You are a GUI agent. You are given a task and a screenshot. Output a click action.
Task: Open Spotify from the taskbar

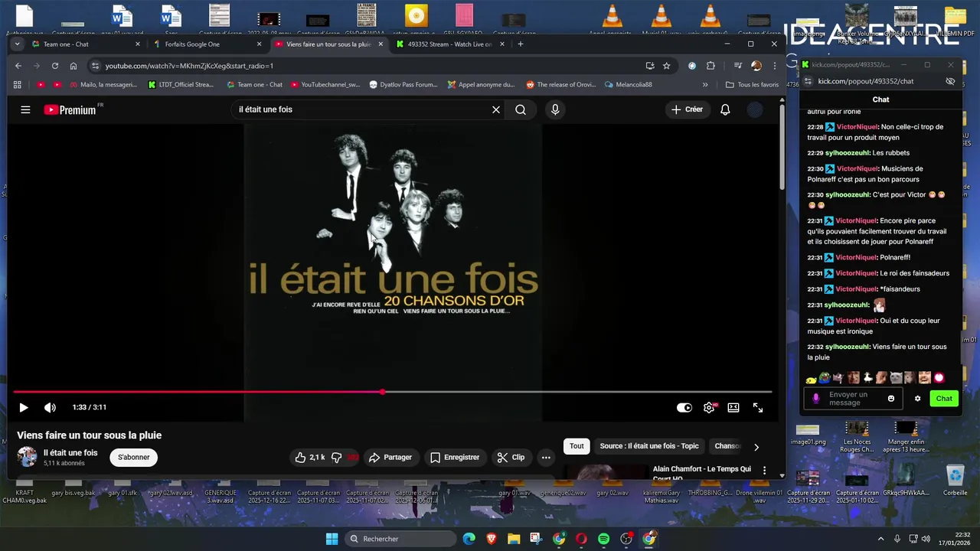click(x=603, y=539)
